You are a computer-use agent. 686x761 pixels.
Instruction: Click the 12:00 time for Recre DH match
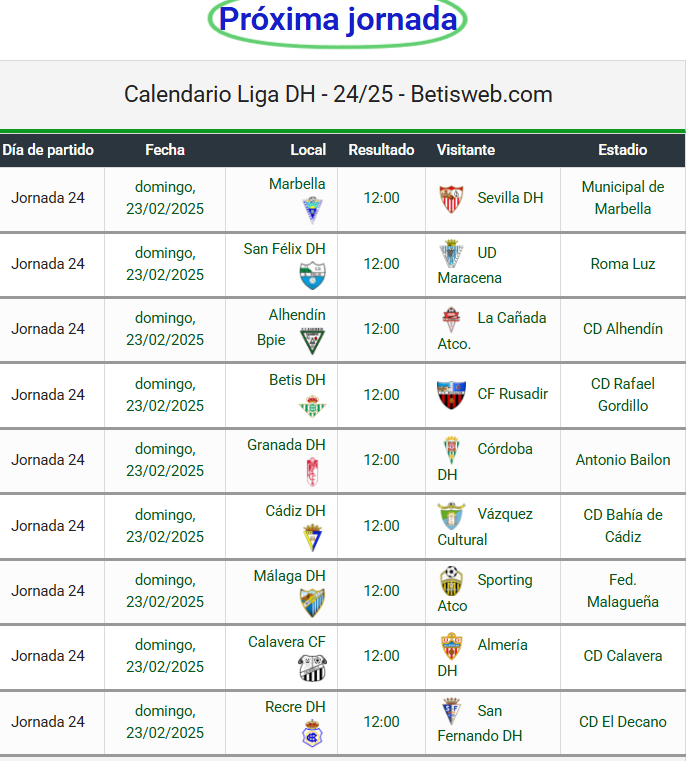pyautogui.click(x=381, y=722)
